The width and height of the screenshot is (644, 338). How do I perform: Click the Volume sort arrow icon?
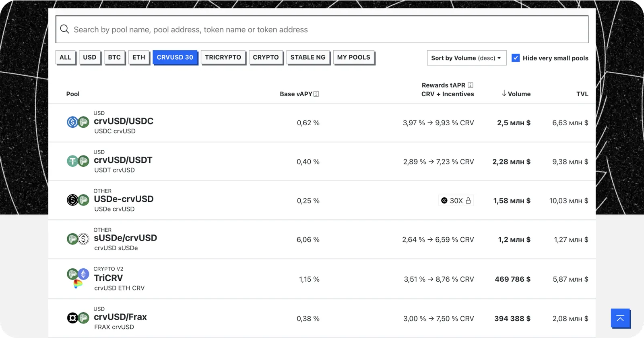[x=504, y=93]
